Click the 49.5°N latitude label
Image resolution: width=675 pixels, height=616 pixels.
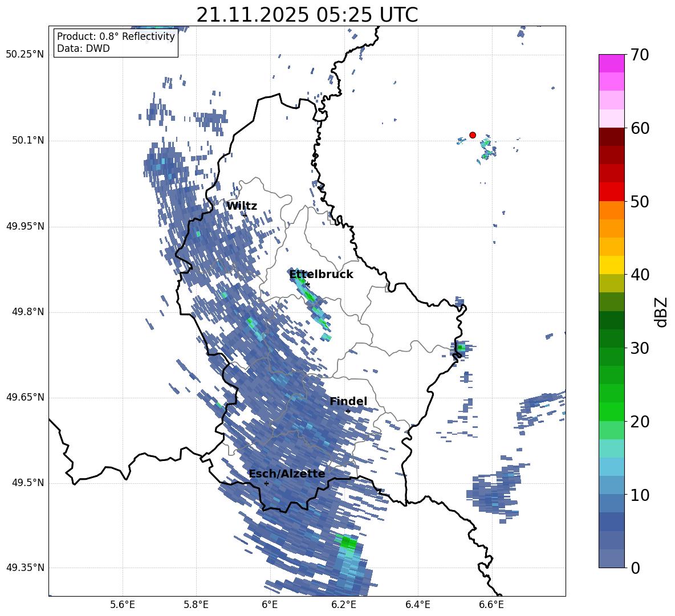click(28, 483)
